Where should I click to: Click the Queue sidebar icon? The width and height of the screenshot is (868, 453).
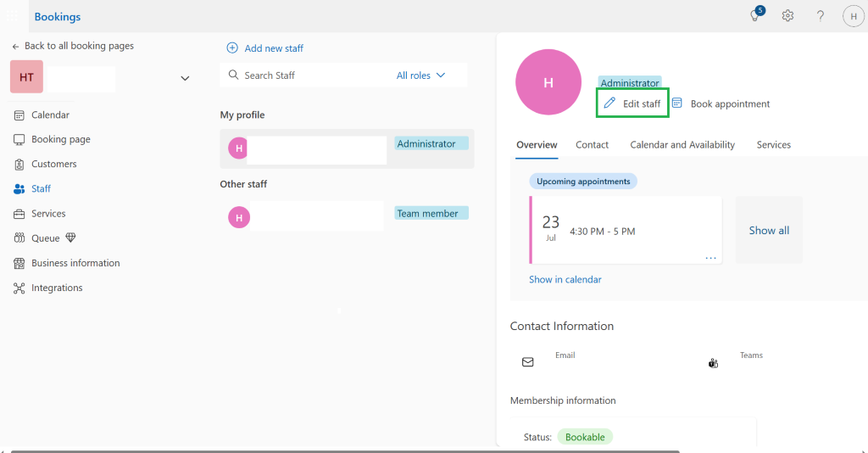(x=19, y=238)
